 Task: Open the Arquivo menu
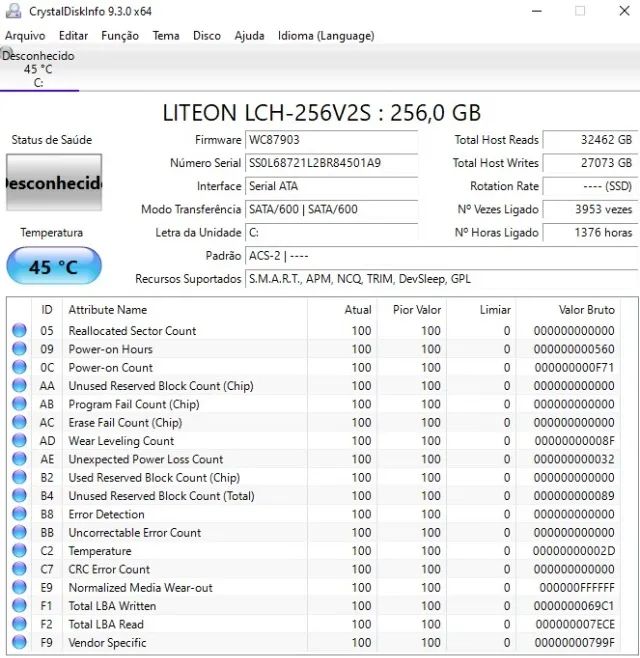coord(25,36)
